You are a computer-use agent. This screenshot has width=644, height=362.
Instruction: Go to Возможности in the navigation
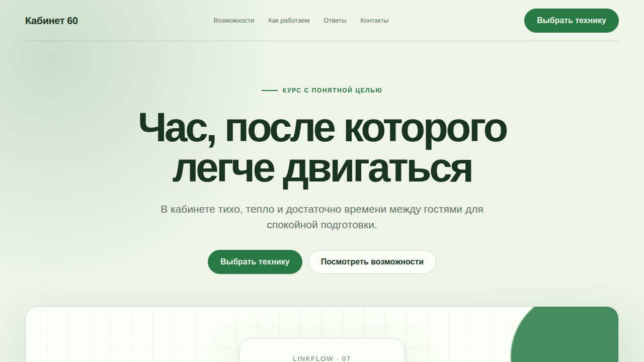pyautogui.click(x=234, y=21)
